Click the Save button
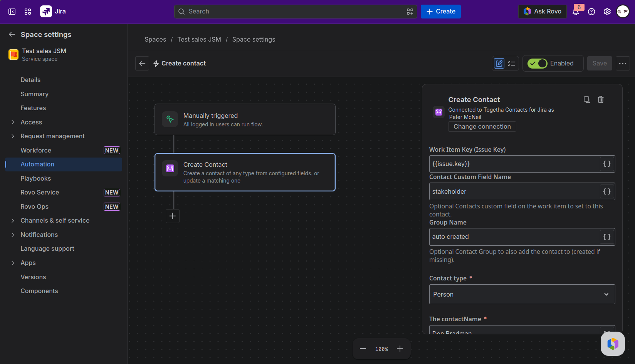 tap(600, 64)
